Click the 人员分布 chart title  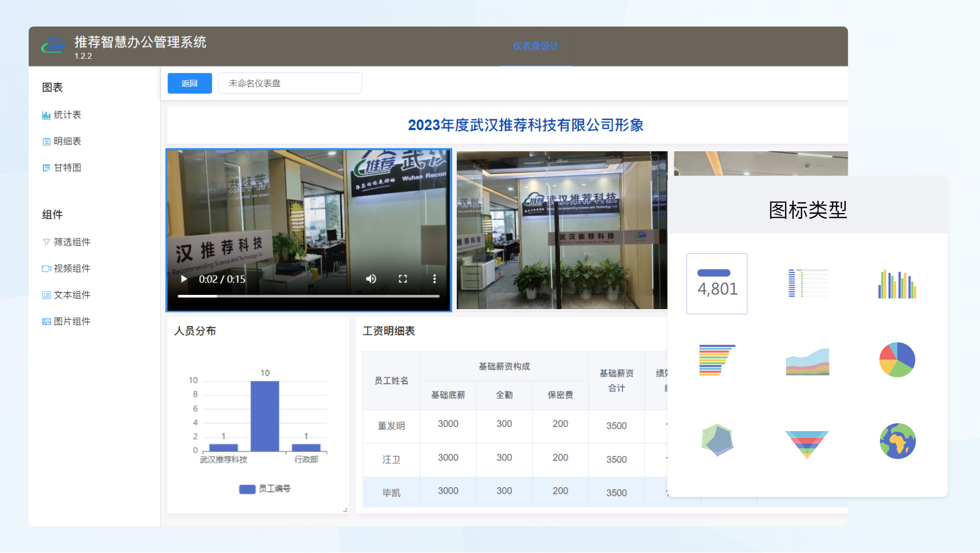click(195, 331)
